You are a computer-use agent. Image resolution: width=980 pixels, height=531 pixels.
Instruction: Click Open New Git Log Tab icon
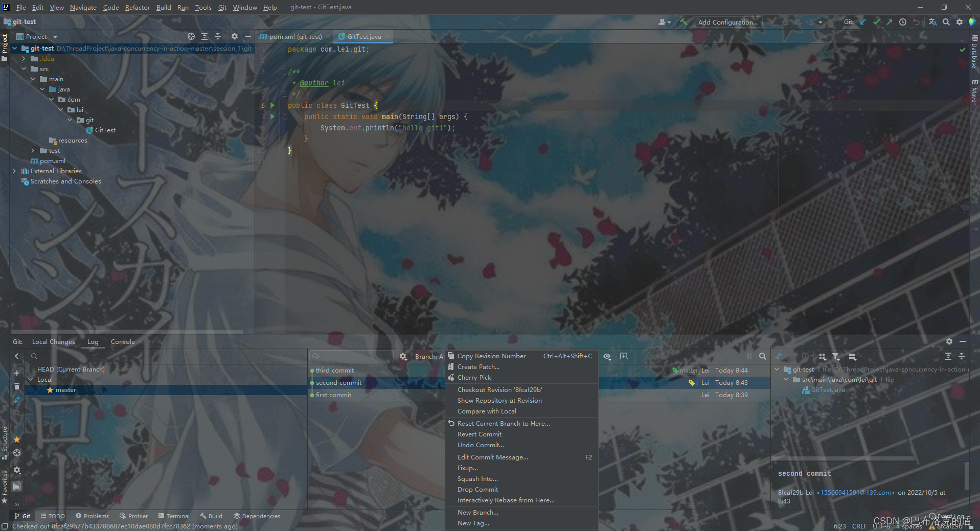(624, 356)
